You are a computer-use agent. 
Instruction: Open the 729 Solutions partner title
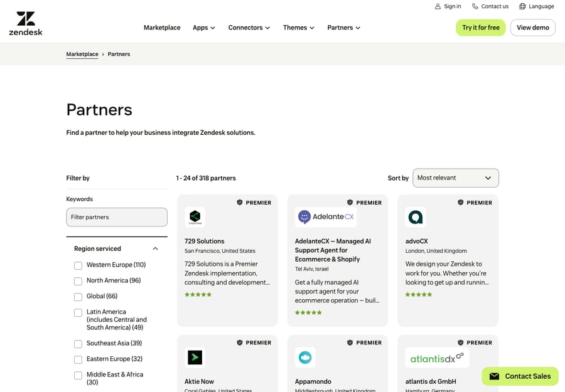point(204,241)
